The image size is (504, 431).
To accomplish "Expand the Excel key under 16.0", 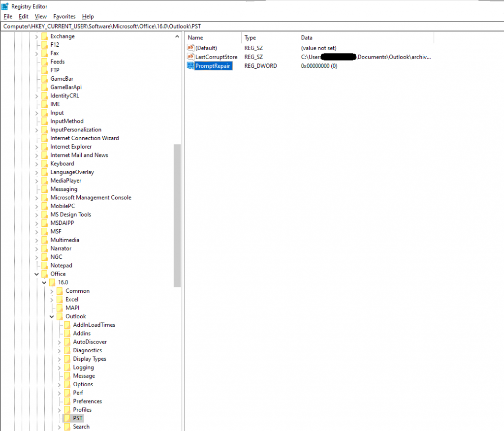I will 51,300.
